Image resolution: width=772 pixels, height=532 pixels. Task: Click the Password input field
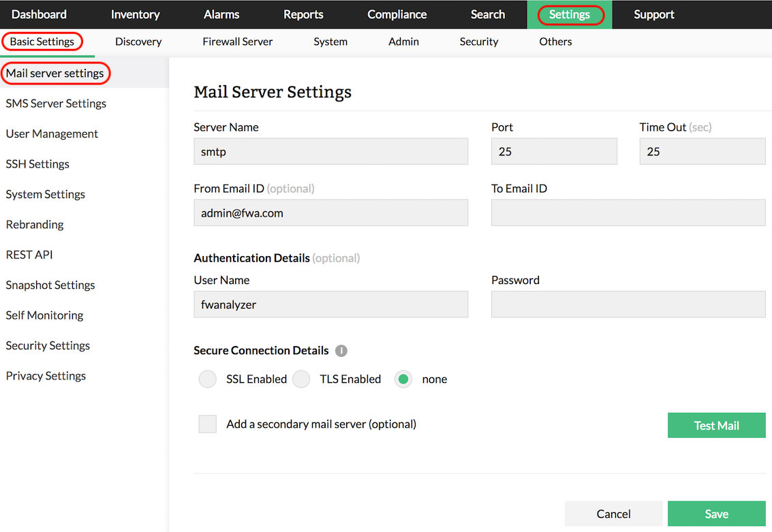coord(628,304)
